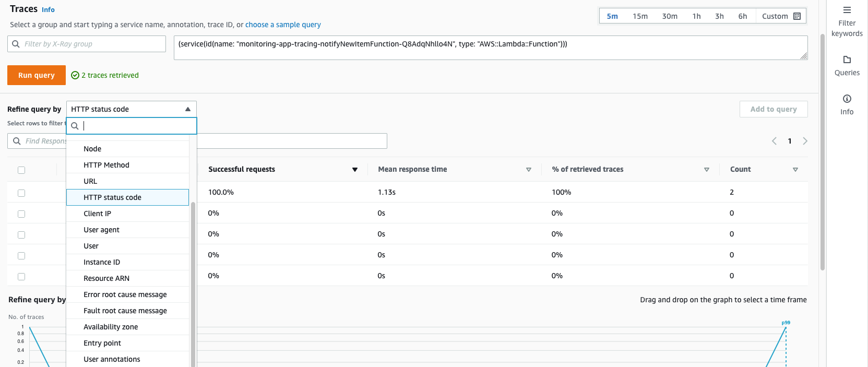This screenshot has width=868, height=367.
Task: Select User agent option
Action: point(127,230)
